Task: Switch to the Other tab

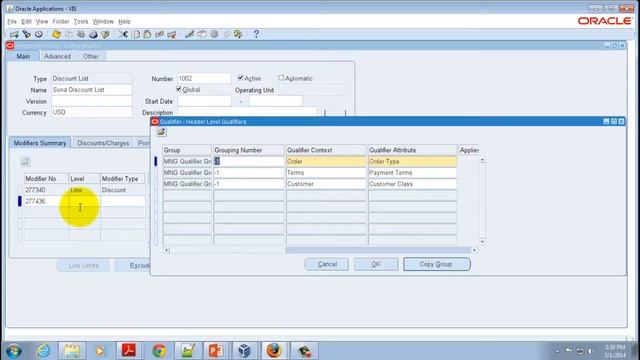Action: coord(91,56)
